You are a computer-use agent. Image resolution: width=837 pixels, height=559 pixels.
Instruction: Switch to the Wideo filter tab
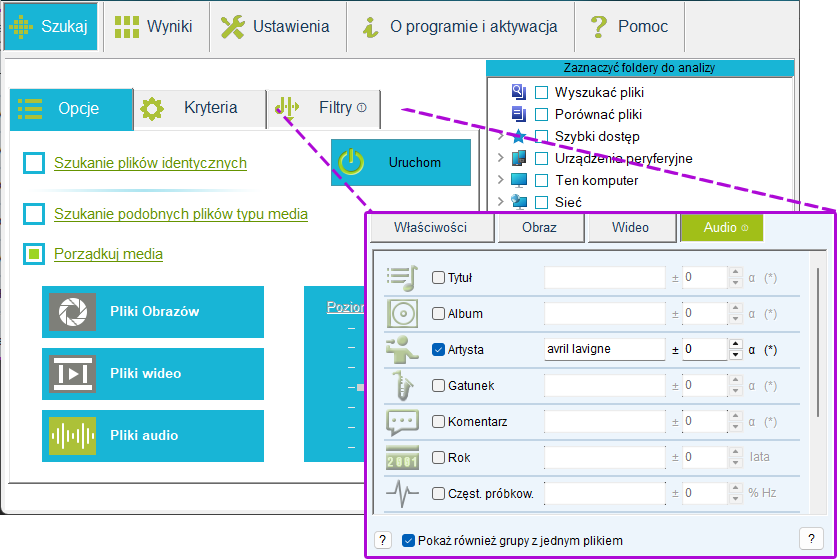630,227
